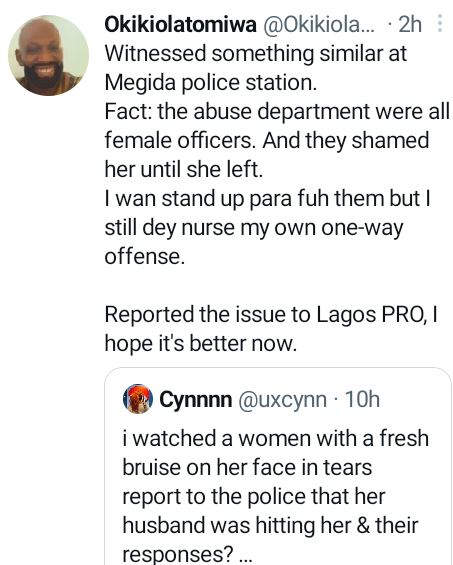This screenshot has height=565, width=453.
Task: Open the tweet's three-dot more options menu
Action: (x=440, y=23)
